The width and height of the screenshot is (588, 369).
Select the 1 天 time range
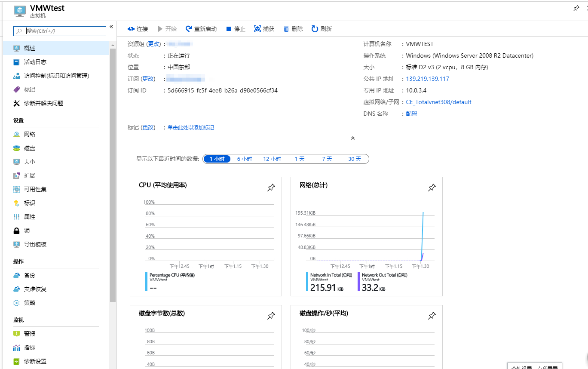pos(300,159)
